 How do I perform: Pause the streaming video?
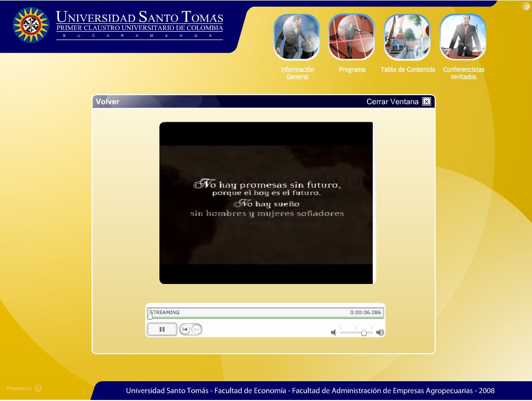[x=162, y=329]
